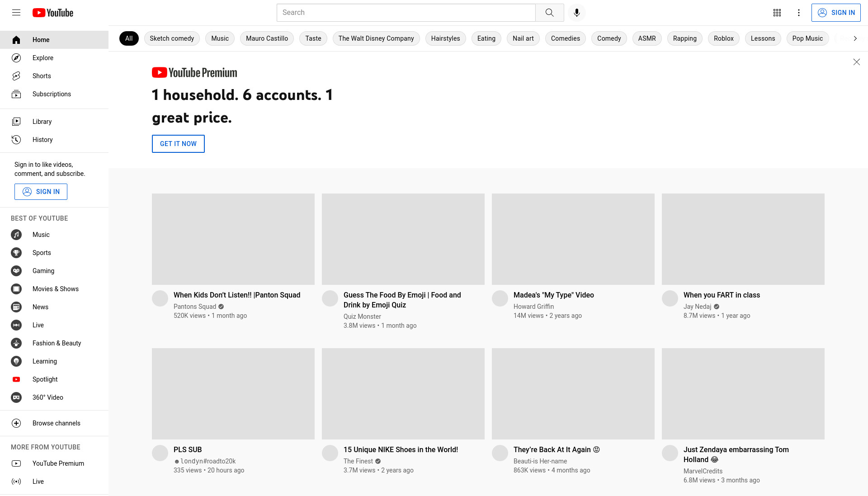The width and height of the screenshot is (868, 496).
Task: Go to Home in sidebar
Action: 54,40
